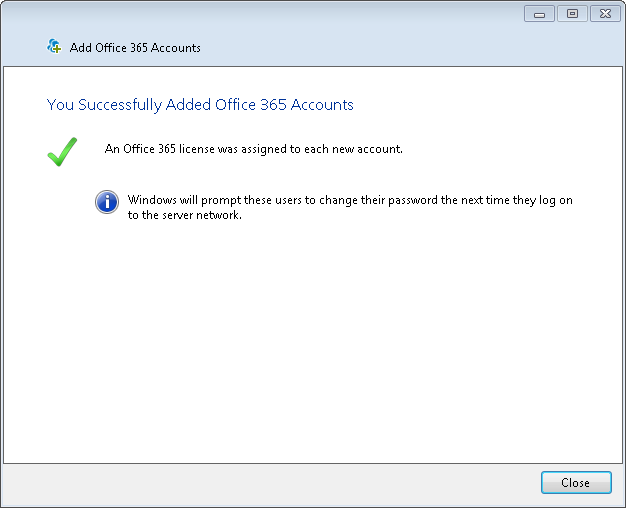This screenshot has height=508, width=626.
Task: Click the license assigned confirmation message
Action: point(253,149)
